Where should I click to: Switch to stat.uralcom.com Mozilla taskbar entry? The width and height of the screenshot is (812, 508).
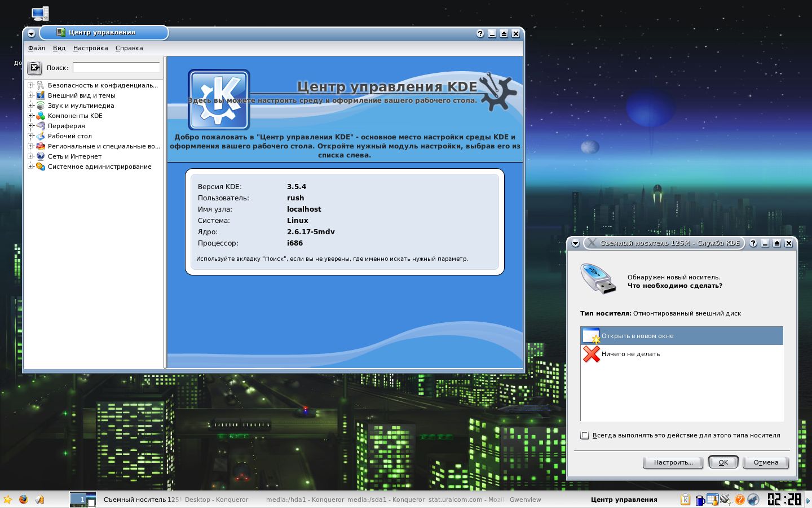tap(467, 500)
